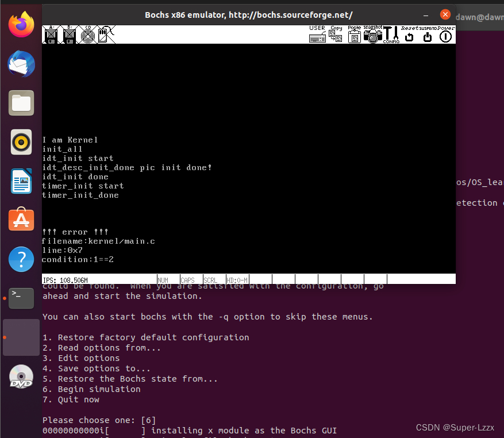Viewport: 504px width, 438px height.
Task: Click 'timer_init start' output line
Action: [x=83, y=186]
